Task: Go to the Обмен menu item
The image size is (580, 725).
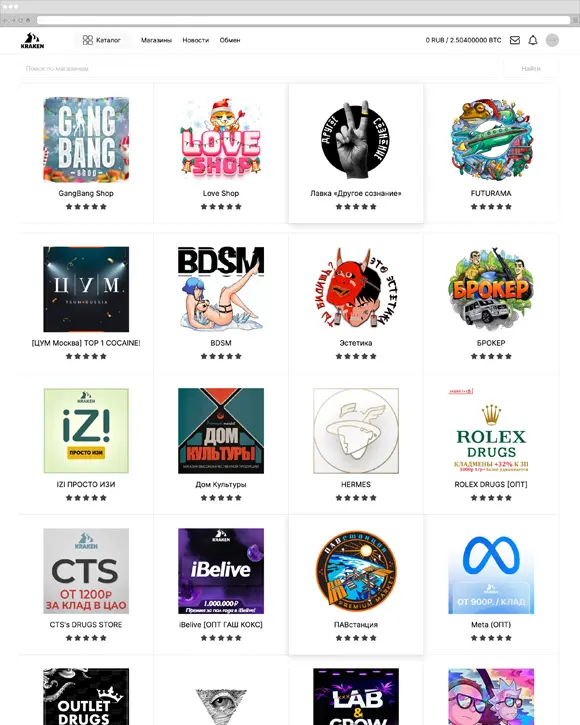Action: tap(230, 40)
